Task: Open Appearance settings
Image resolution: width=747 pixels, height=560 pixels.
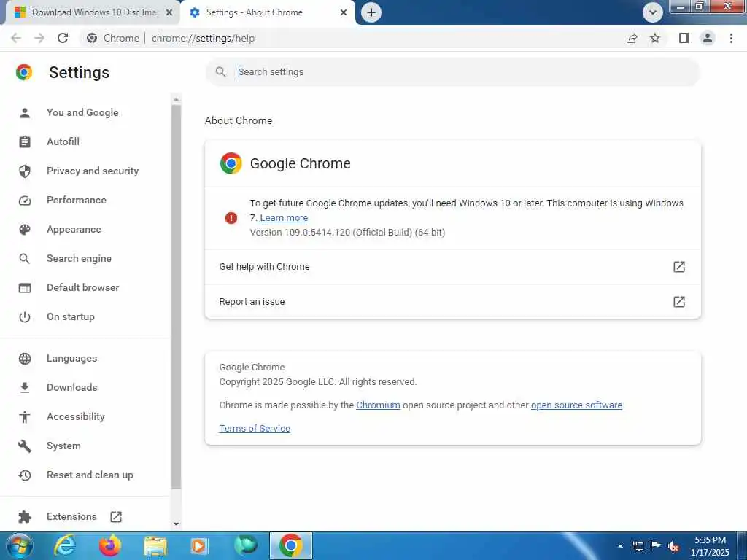Action: (74, 229)
